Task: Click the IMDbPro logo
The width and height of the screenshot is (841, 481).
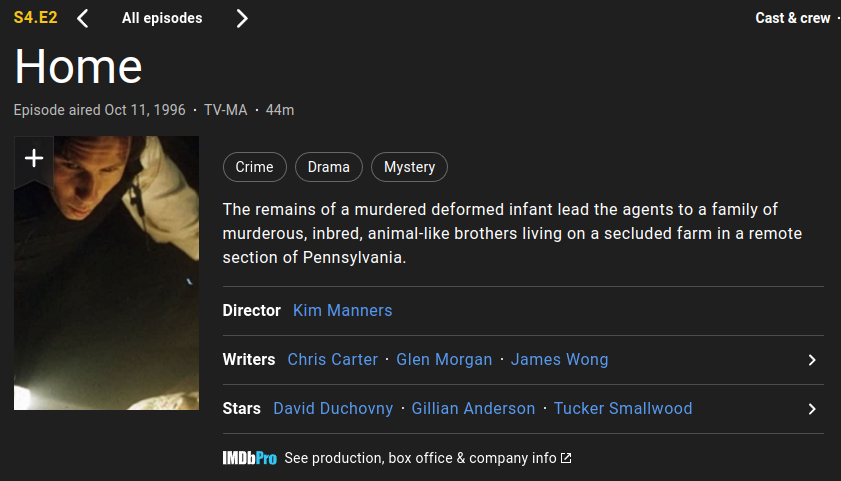Action: point(249,458)
